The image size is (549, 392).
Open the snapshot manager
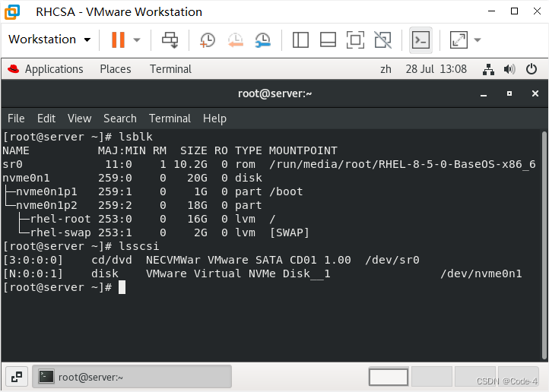(262, 40)
